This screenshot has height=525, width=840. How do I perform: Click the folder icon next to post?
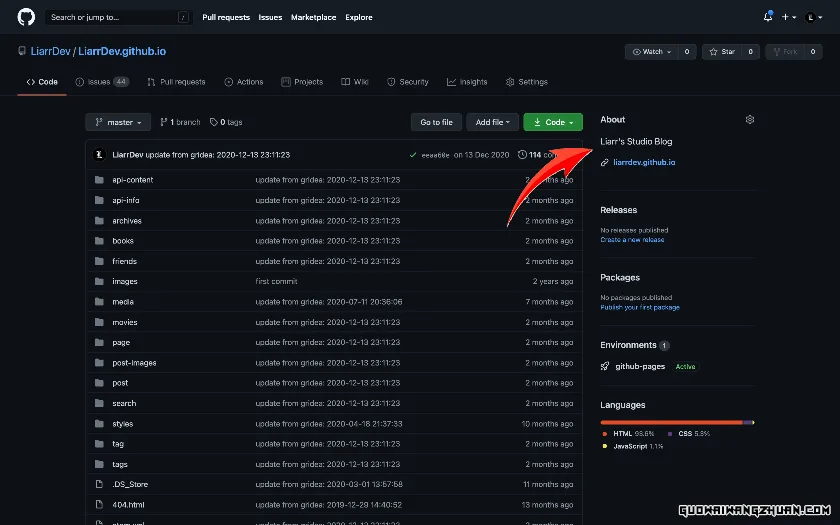click(99, 382)
